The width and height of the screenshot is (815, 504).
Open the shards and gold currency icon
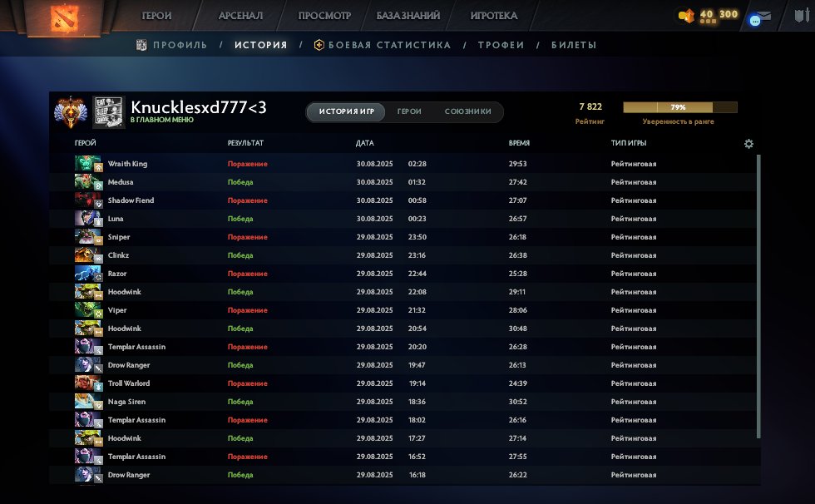pyautogui.click(x=686, y=15)
